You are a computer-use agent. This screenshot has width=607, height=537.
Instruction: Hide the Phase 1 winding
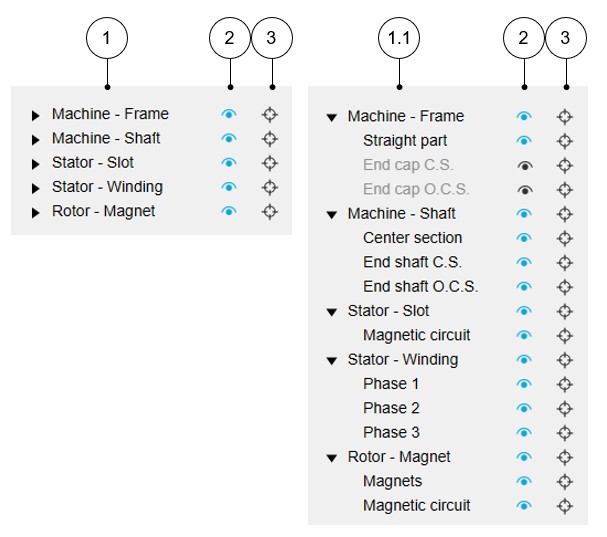pos(524,384)
